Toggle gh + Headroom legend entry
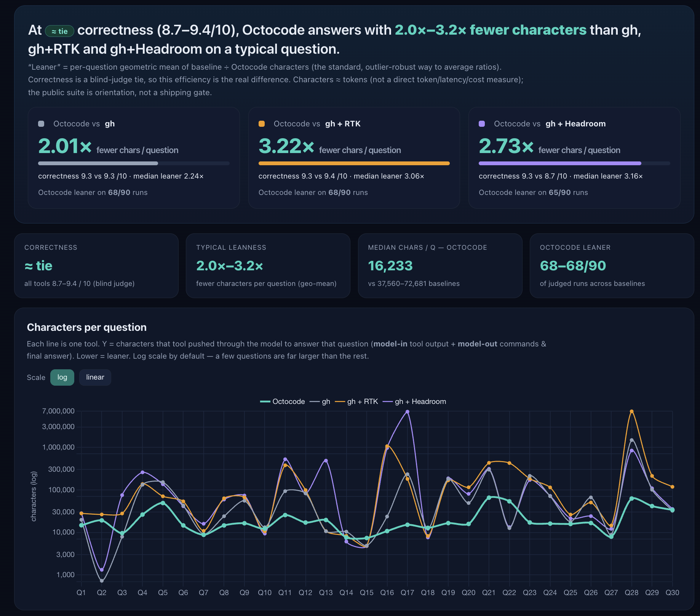 click(414, 401)
